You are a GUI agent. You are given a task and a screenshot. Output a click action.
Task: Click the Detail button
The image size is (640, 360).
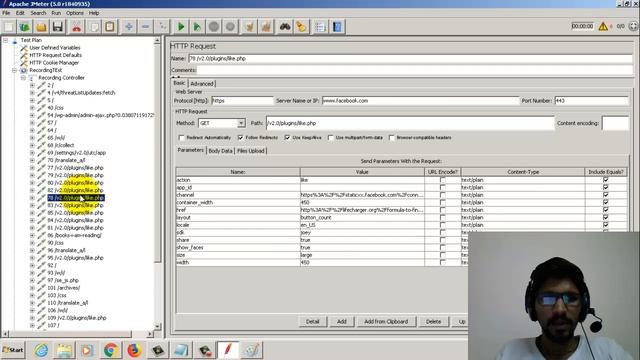[x=312, y=322]
